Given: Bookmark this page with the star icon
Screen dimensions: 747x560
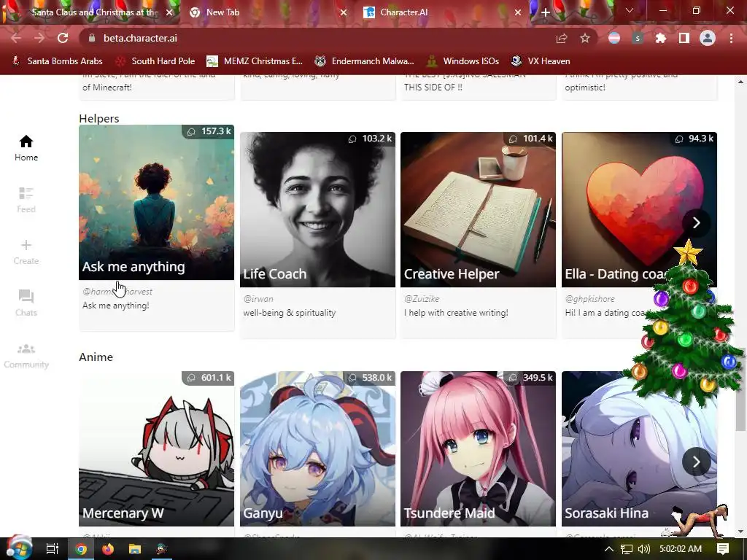Looking at the screenshot, I should pos(585,38).
